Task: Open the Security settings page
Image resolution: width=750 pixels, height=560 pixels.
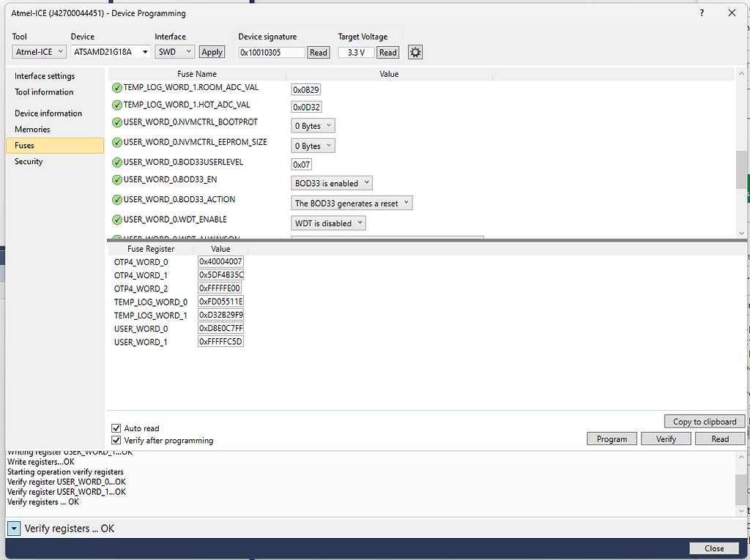Action: click(29, 161)
